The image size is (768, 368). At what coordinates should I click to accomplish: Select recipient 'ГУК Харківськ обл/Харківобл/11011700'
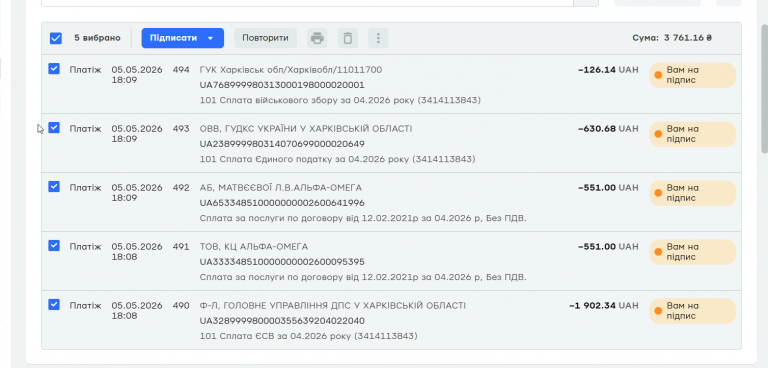(291, 70)
